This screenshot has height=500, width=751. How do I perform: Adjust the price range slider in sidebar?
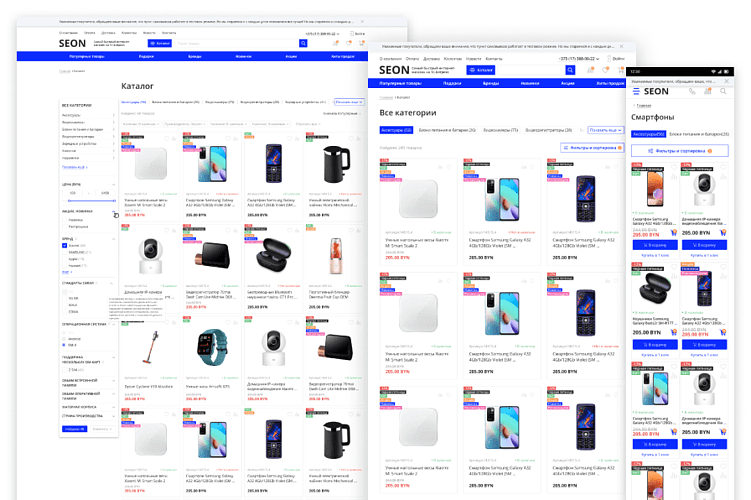point(88,201)
